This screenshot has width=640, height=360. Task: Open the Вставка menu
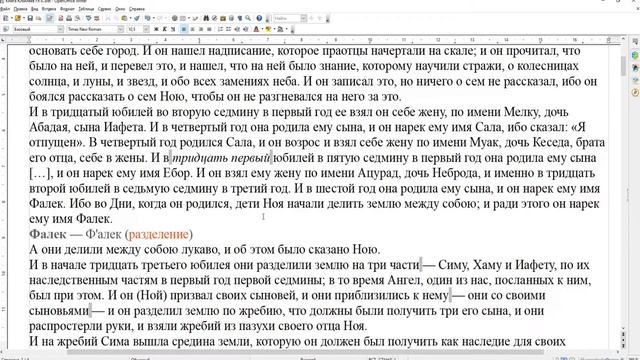tap(49, 9)
